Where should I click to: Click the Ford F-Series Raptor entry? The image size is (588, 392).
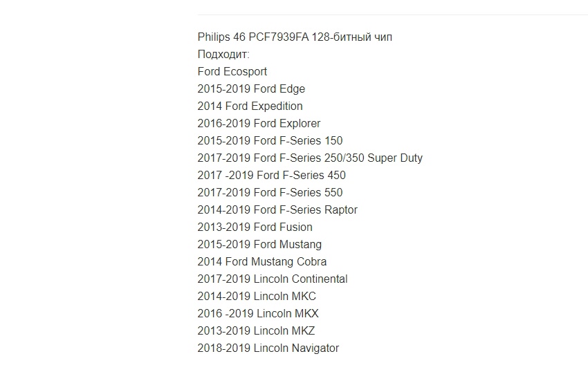[x=277, y=209]
